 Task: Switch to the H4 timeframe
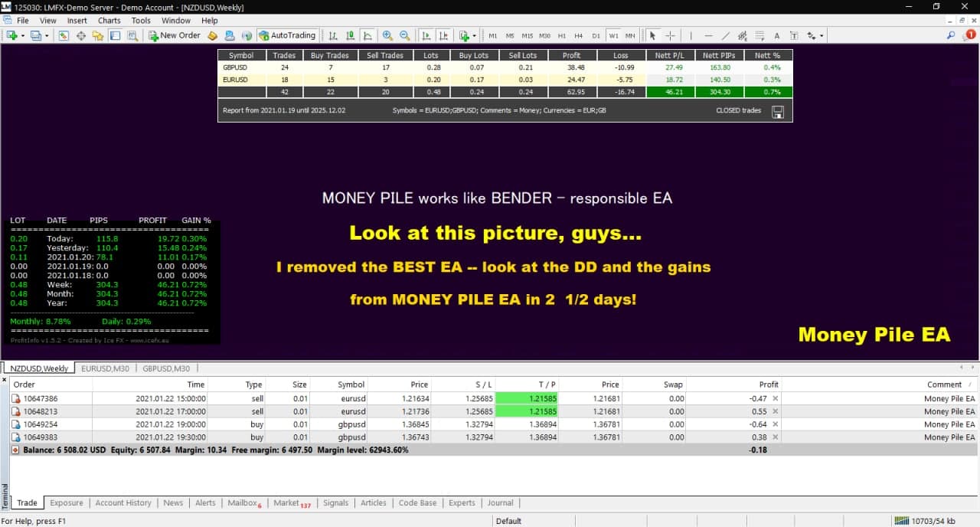click(x=578, y=35)
